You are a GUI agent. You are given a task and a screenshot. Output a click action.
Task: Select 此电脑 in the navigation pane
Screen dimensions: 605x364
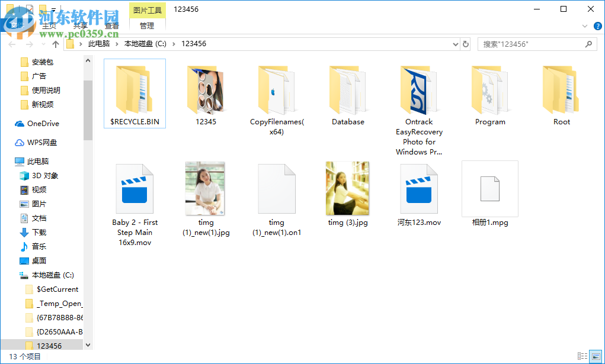point(31,161)
